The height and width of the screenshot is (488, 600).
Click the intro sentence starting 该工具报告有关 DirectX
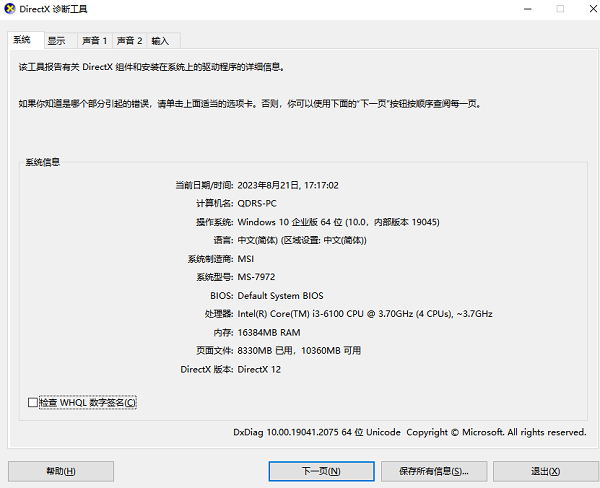(x=151, y=67)
